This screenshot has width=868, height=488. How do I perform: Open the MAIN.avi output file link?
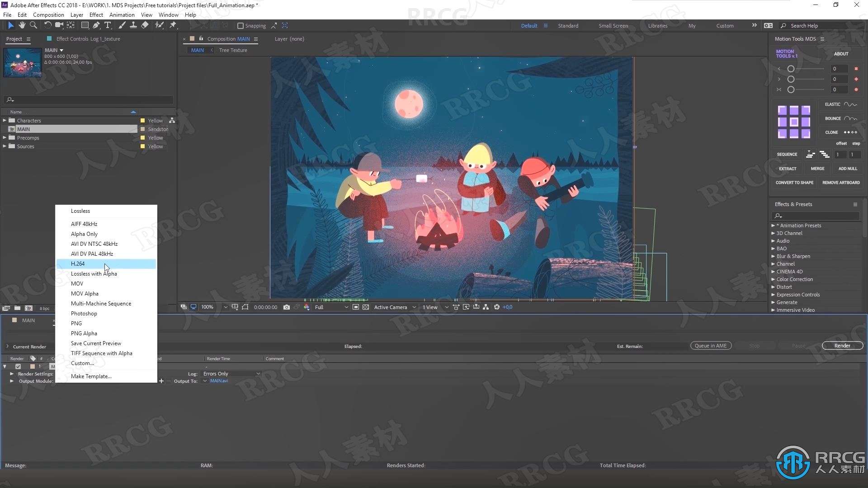[219, 381]
